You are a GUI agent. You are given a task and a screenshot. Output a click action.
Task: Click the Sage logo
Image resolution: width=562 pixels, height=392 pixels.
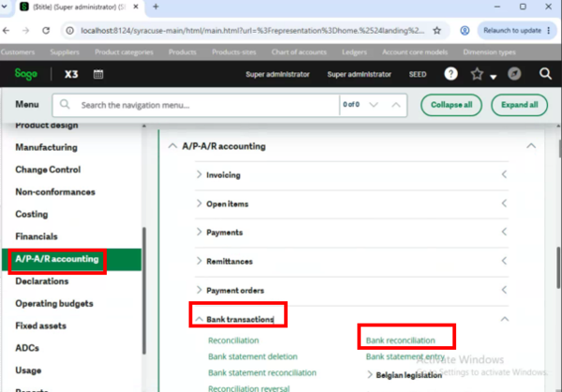click(x=26, y=74)
